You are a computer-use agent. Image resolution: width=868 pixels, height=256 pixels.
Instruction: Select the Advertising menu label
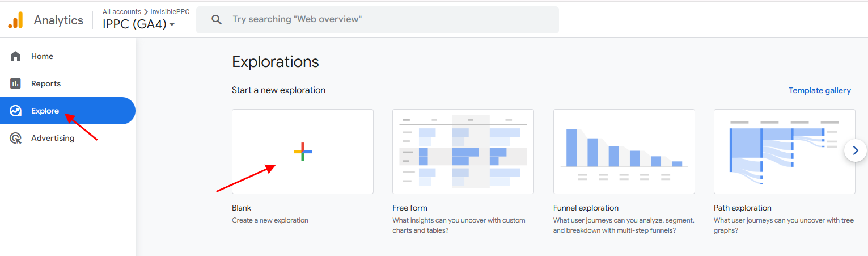tap(53, 138)
